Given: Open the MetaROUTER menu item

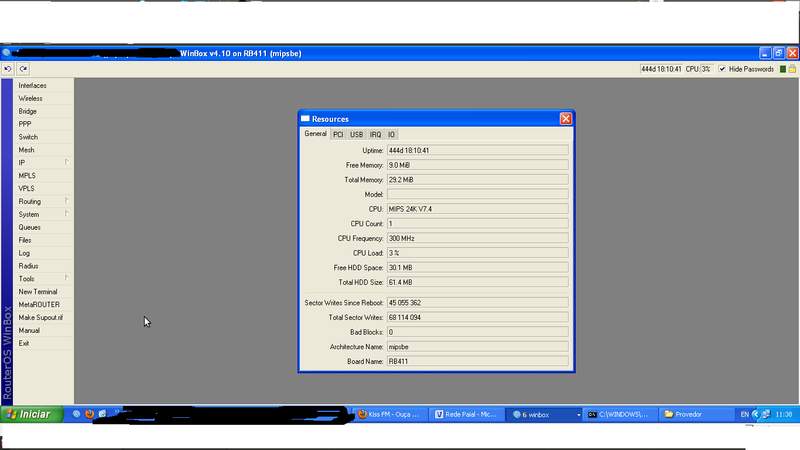Looking at the screenshot, I should pyautogui.click(x=39, y=305).
